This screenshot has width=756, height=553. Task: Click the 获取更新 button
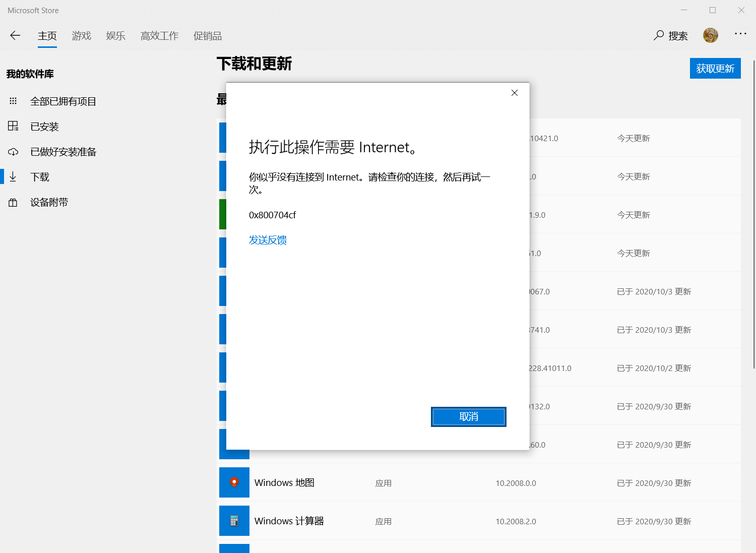point(715,69)
